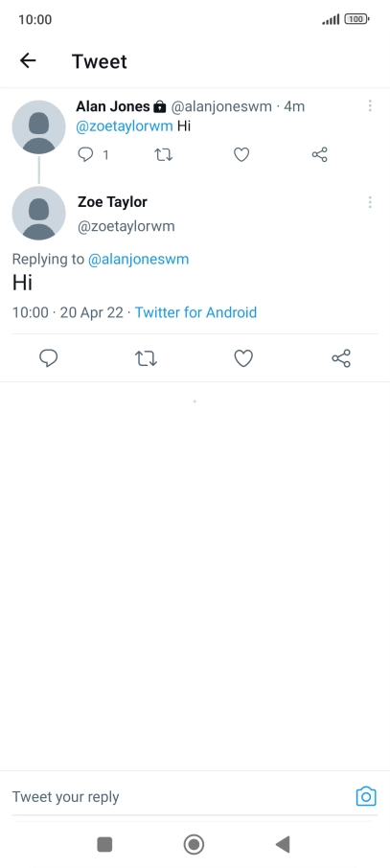Open @zoetaylorwm mention link
Viewport: 390px width, 868px height.
click(x=125, y=126)
